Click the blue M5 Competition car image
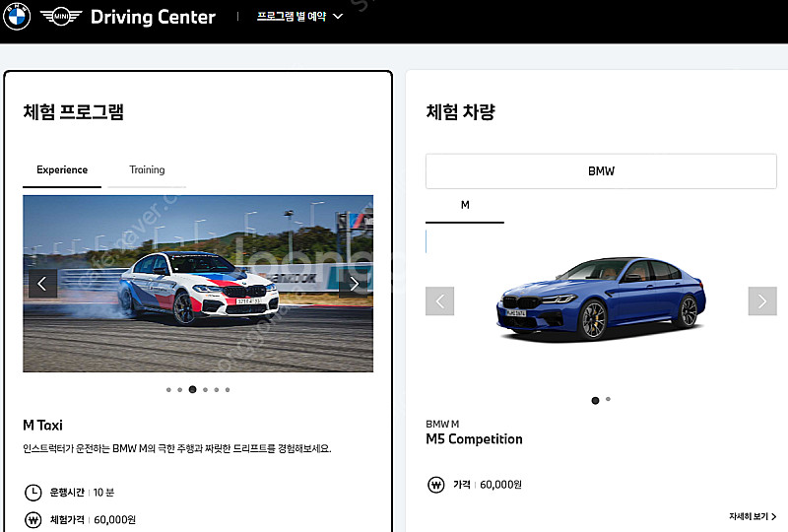Image resolution: width=788 pixels, height=532 pixels. pos(601,300)
